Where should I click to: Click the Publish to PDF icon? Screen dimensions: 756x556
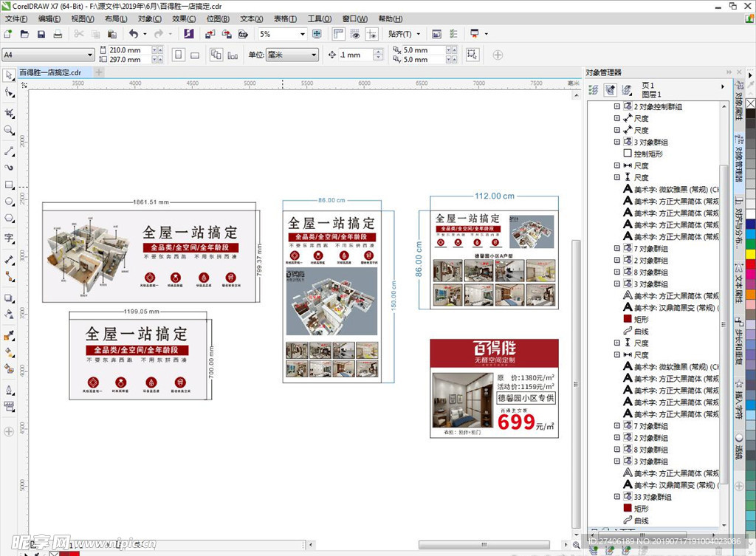pos(243,34)
